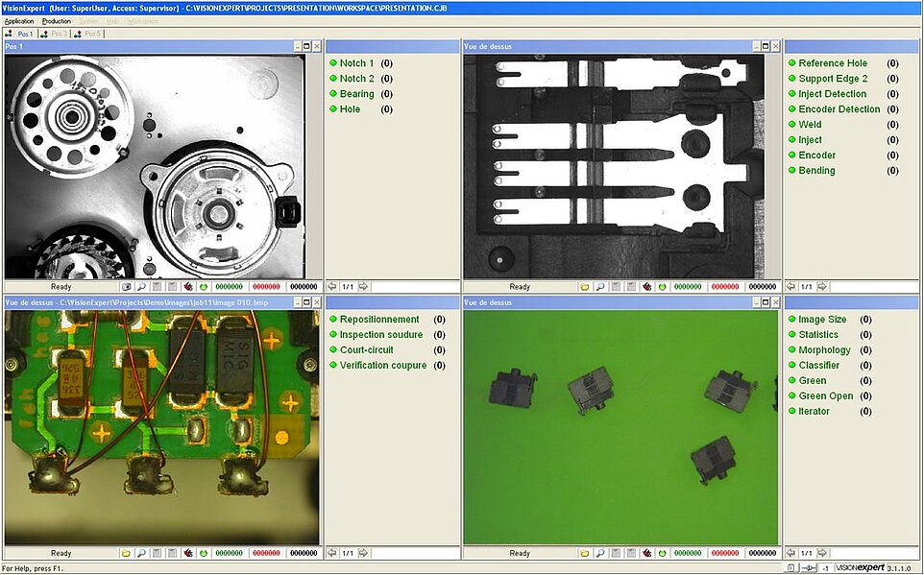Open the Application menu
This screenshot has width=924, height=575.
(19, 20)
